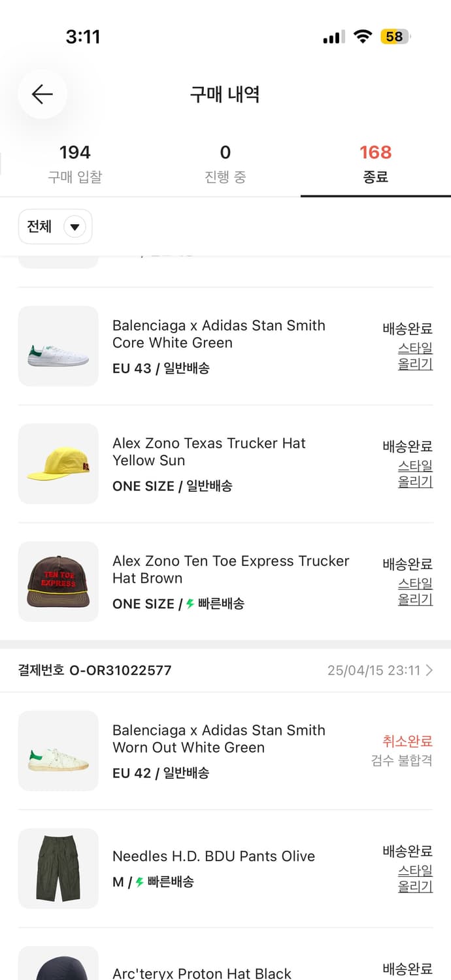Tap Worn Out White Green shoe thumbnail
This screenshot has height=980, width=451.
point(58,751)
